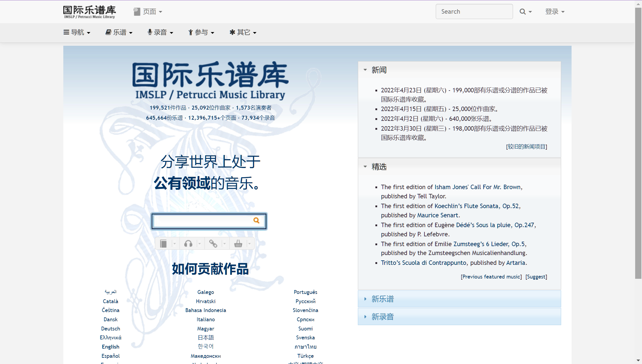
Task: Open the 导航 navigation menu
Action: pos(77,32)
